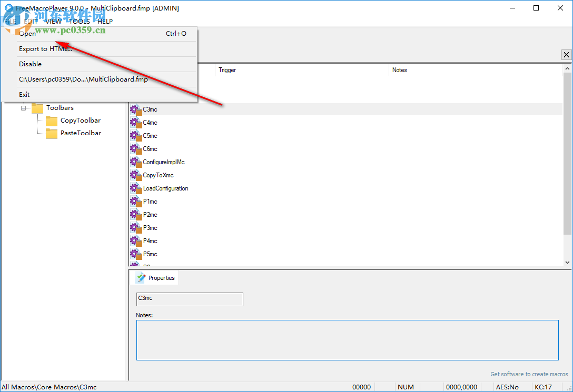Close the panel with the X button
The image size is (573, 392).
566,55
